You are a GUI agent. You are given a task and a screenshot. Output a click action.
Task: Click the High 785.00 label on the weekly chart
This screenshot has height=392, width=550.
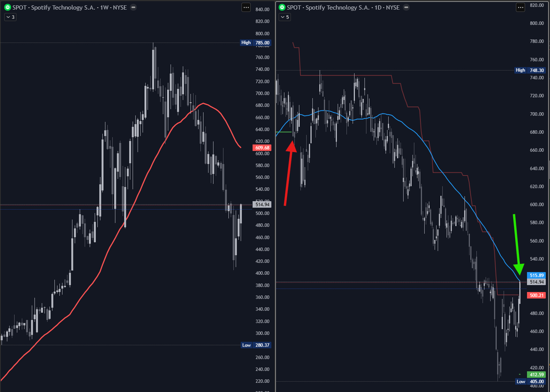(x=256, y=43)
